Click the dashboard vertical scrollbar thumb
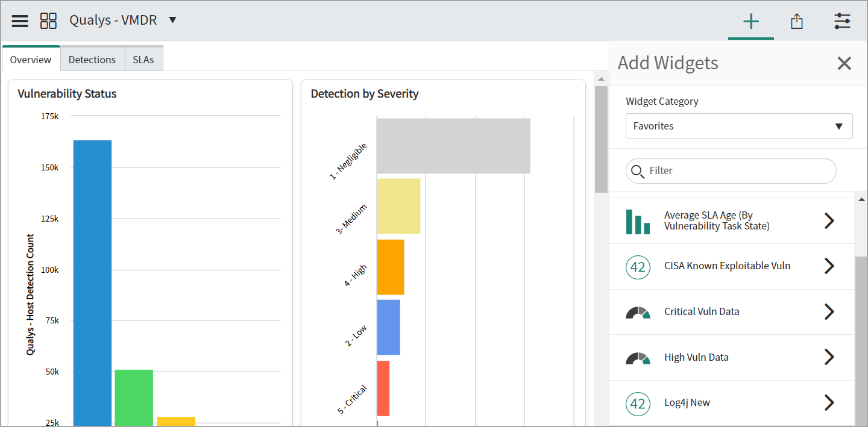Screen dimensions: 868x427 tap(601, 139)
